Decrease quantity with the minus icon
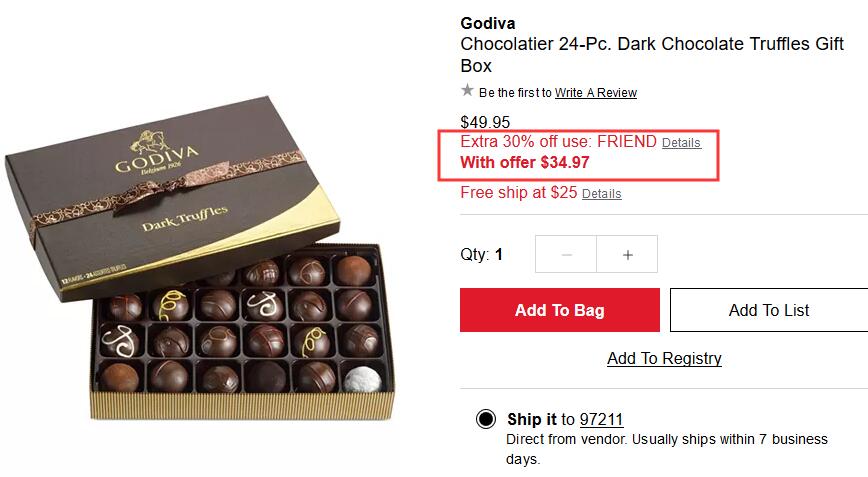 click(566, 254)
